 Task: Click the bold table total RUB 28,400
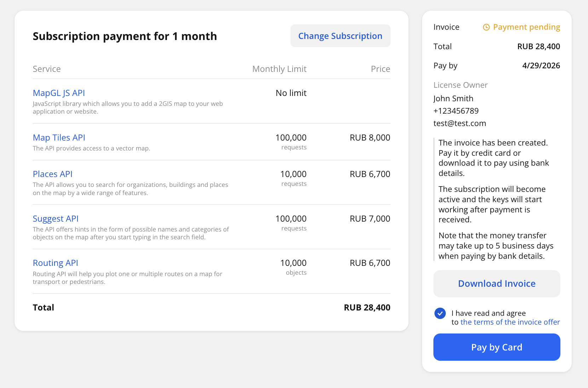pos(367,308)
